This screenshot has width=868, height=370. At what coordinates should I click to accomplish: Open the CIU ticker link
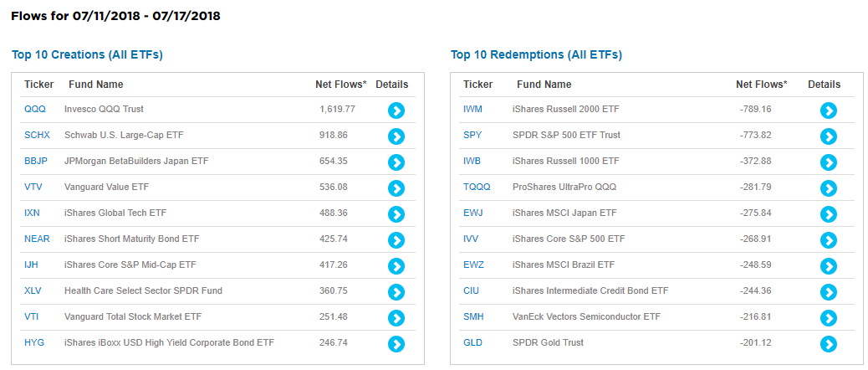point(471,290)
